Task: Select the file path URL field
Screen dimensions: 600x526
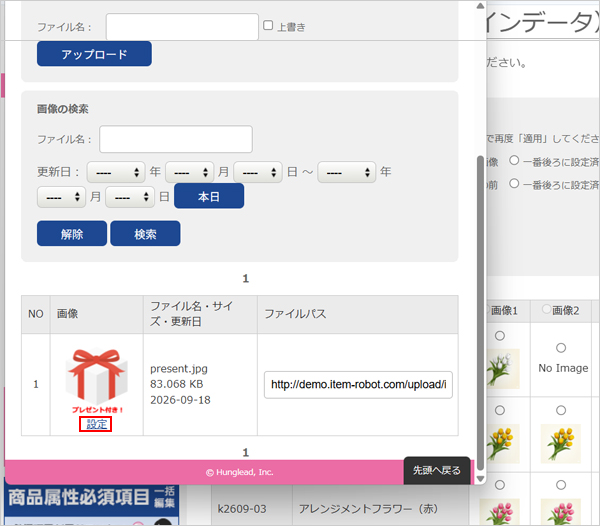Action: (358, 384)
